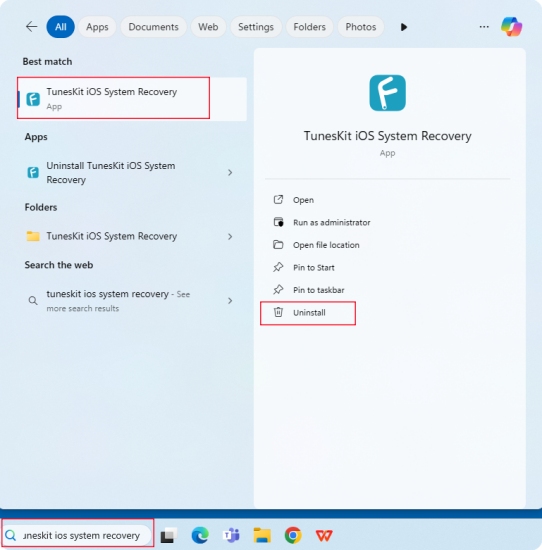The height and width of the screenshot is (550, 542).
Task: Click Open in the app details pane
Action: click(x=303, y=200)
